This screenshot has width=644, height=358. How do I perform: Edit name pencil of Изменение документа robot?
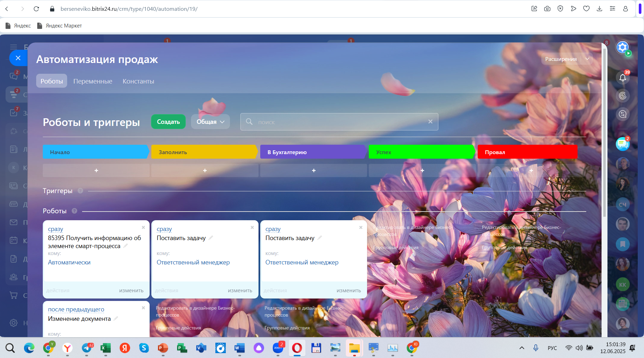pos(116,318)
